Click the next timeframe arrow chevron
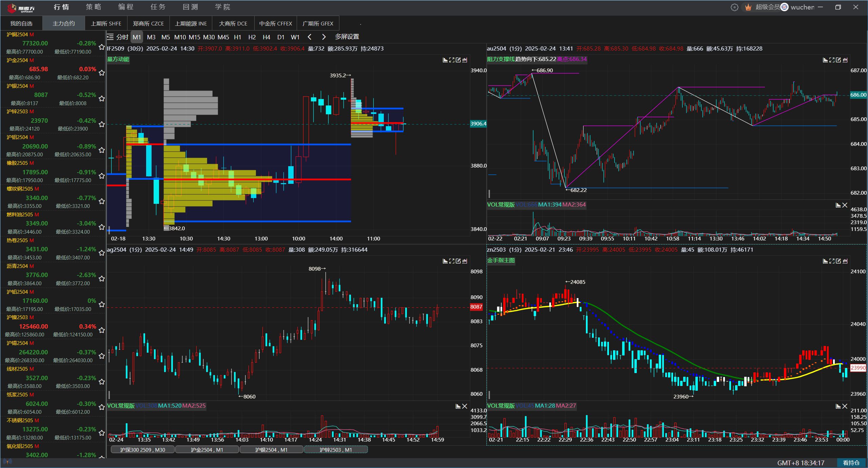This screenshot has height=468, width=868. tap(324, 37)
